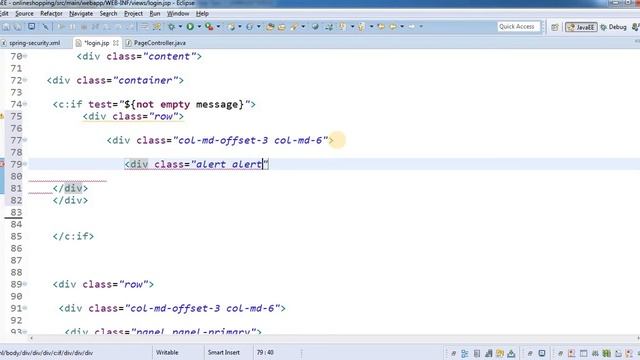The width and height of the screenshot is (640, 360).
Task: Open the Project menu
Action: 133,13
